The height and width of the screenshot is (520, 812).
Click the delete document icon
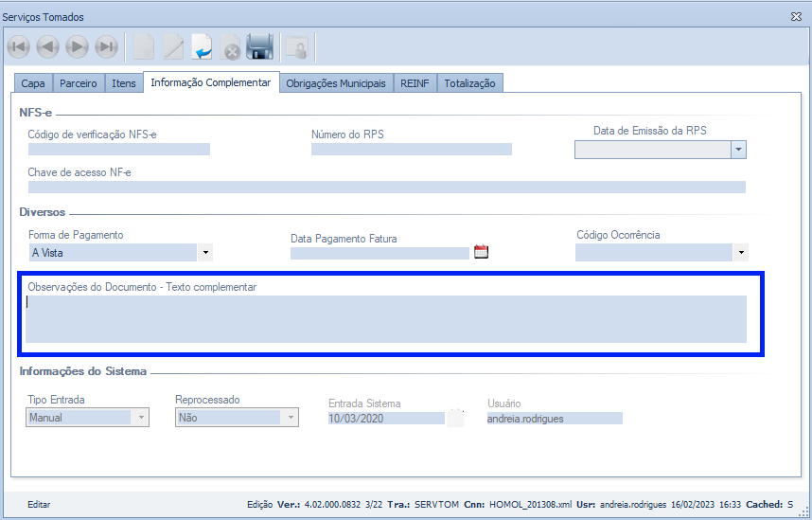click(230, 46)
